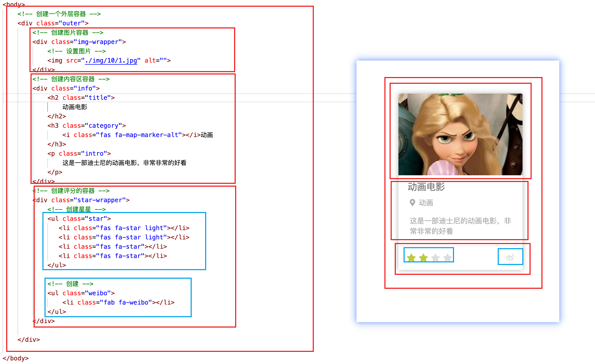The image size is (595, 364).
Task: Click the div class="info" code line
Action: pyautogui.click(x=66, y=88)
